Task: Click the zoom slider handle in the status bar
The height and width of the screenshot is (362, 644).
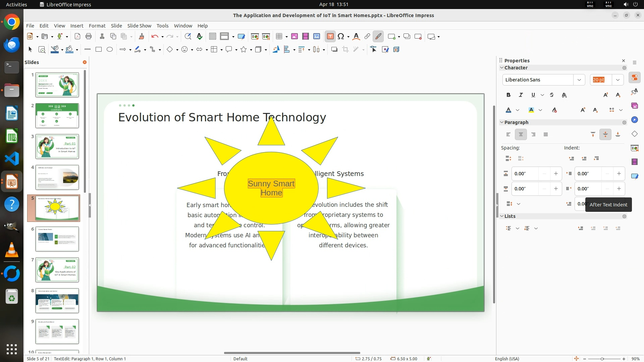Action: (602, 359)
